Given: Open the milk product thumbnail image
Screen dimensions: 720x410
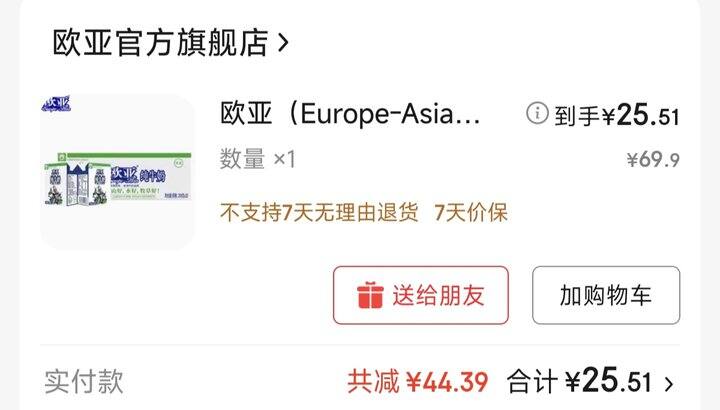Looking at the screenshot, I should (x=117, y=172).
